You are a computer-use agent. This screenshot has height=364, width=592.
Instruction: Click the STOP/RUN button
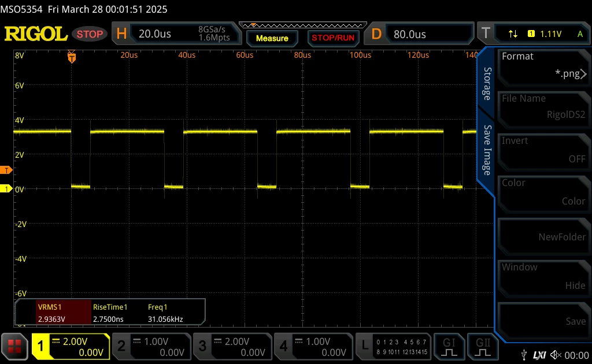(333, 38)
